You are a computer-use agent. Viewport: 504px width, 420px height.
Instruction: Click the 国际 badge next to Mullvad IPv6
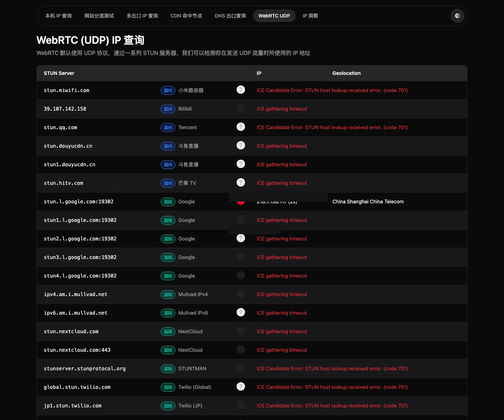coord(168,313)
